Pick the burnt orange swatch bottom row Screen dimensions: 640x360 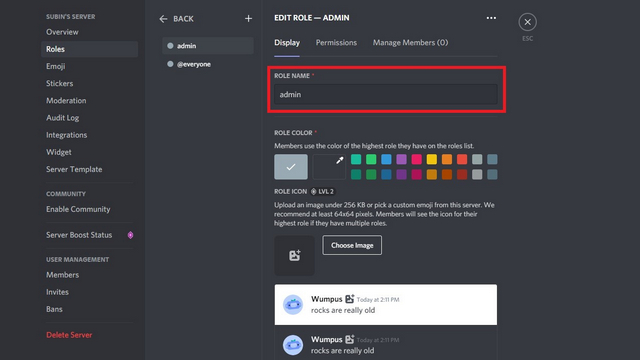point(447,174)
